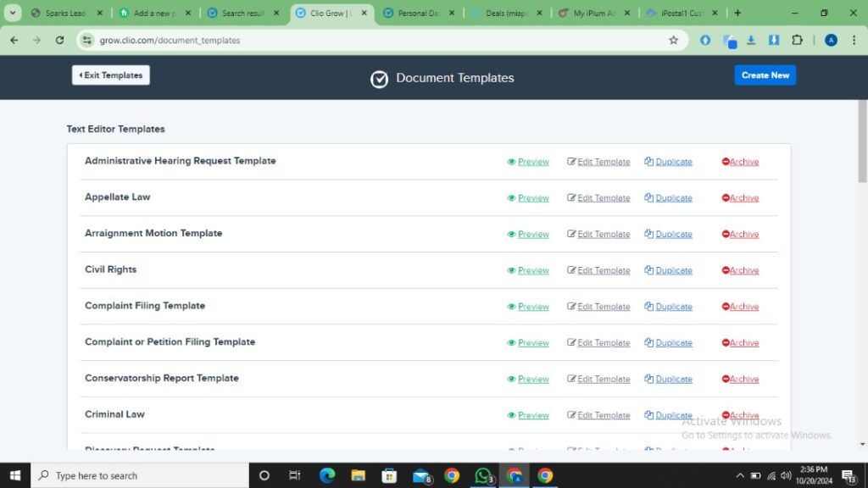Viewport: 868px width, 488px height.
Task: Open the browser Extensions puzzle icon
Action: (797, 40)
